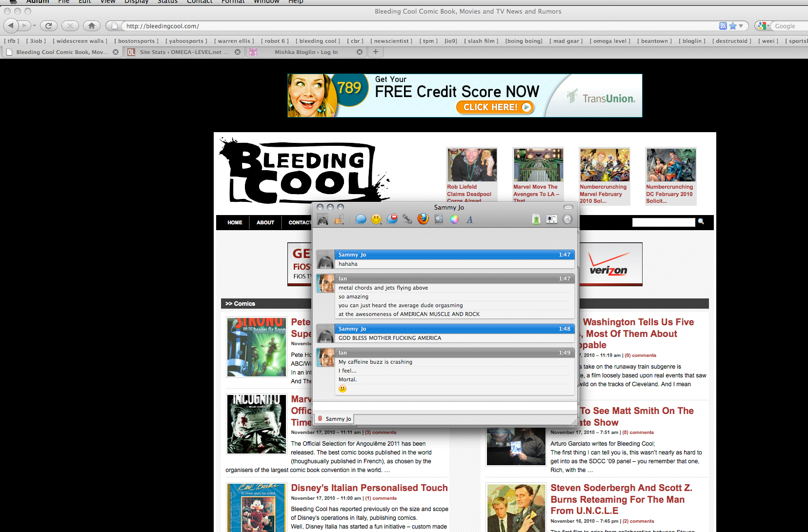Click the Firefox link icon in chat toolbar

[x=423, y=219]
